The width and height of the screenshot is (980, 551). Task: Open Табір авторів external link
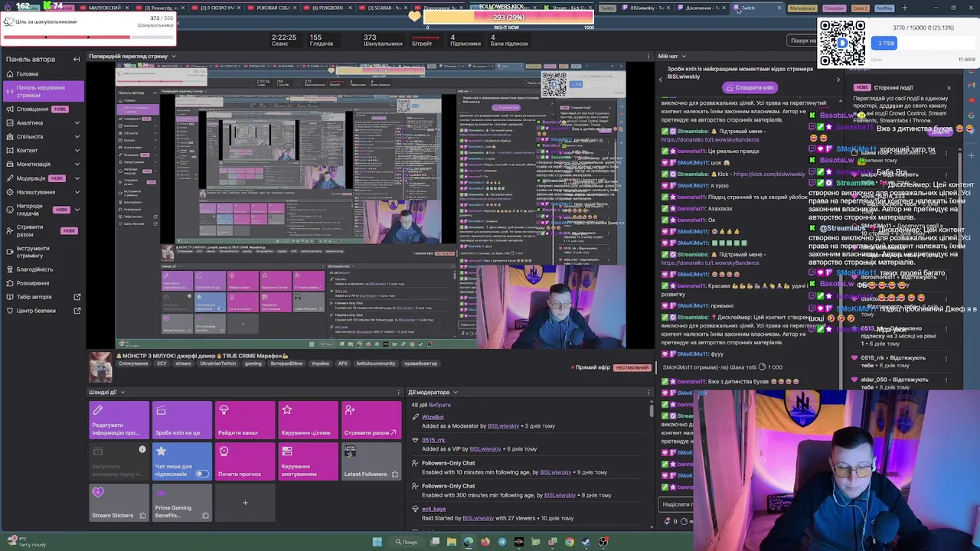(42, 297)
